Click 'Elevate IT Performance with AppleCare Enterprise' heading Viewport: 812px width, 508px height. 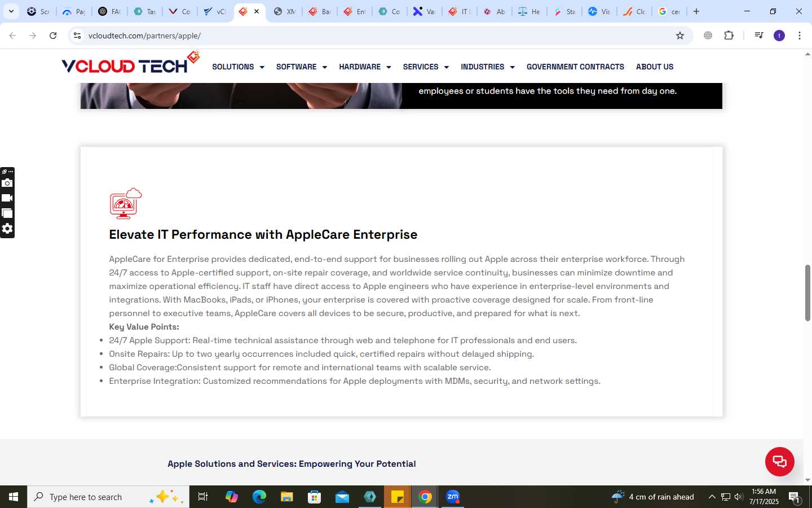[x=263, y=234]
